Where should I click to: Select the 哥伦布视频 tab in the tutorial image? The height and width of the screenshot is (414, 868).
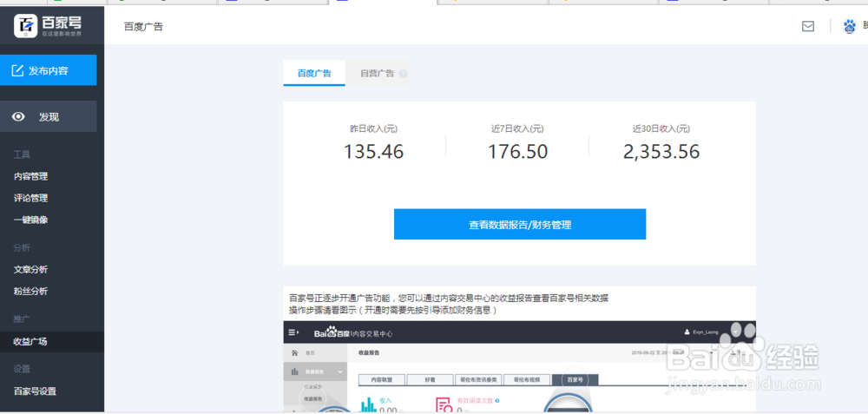tap(527, 379)
